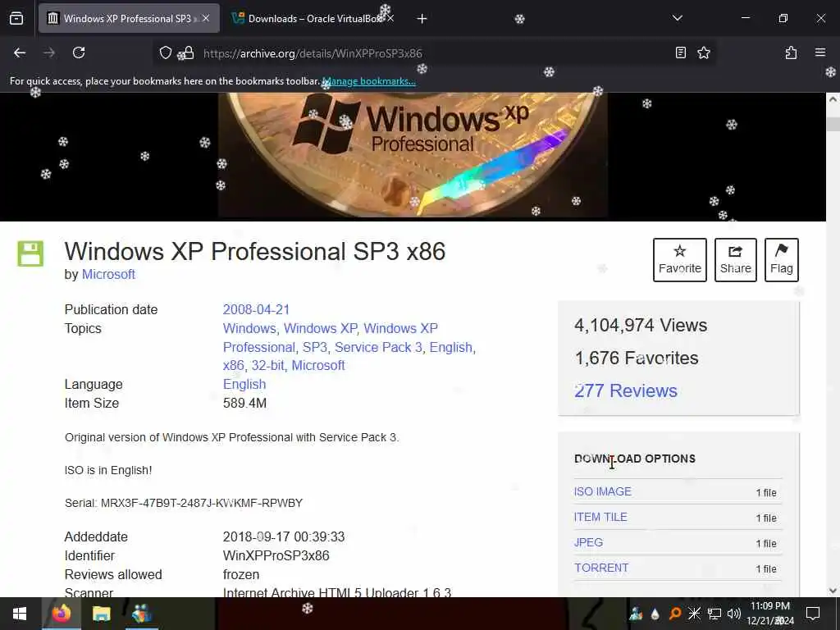Image resolution: width=840 pixels, height=630 pixels.
Task: Click the identifier value WinXPProSP3x86
Action: click(276, 556)
